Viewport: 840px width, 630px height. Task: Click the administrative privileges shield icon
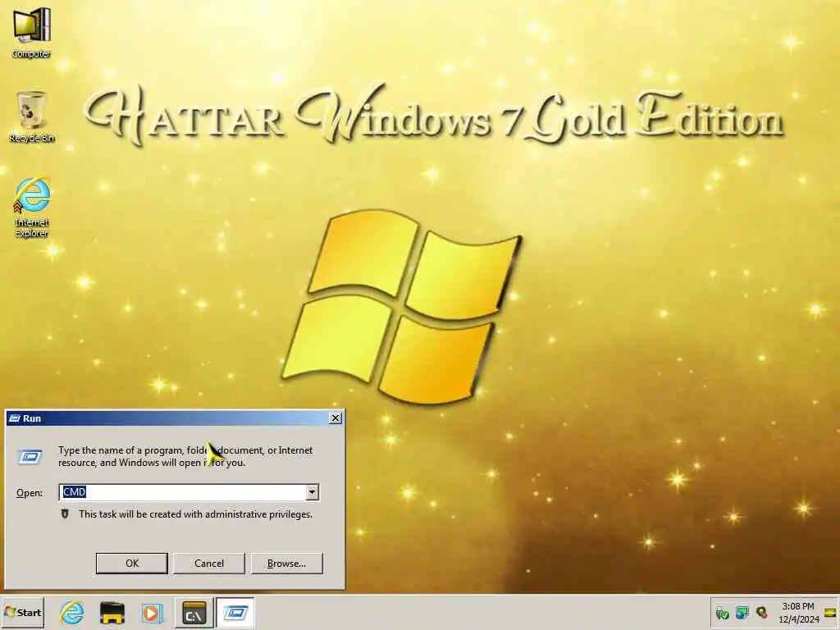click(65, 514)
